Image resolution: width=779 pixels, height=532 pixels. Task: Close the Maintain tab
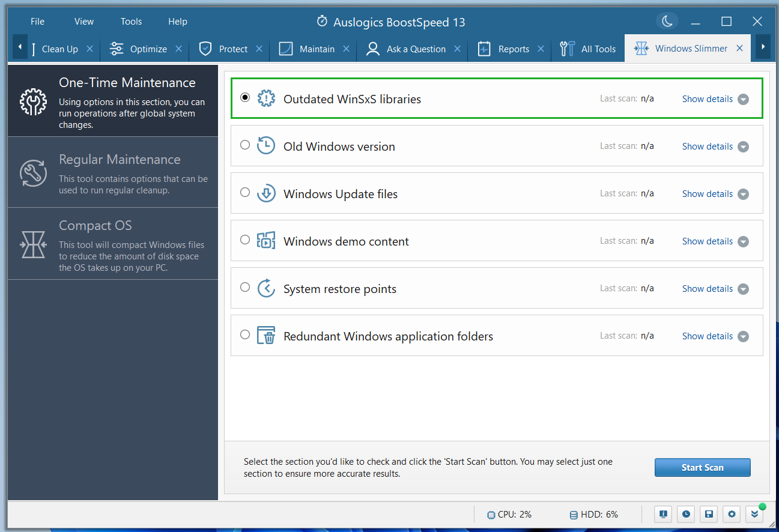point(346,49)
